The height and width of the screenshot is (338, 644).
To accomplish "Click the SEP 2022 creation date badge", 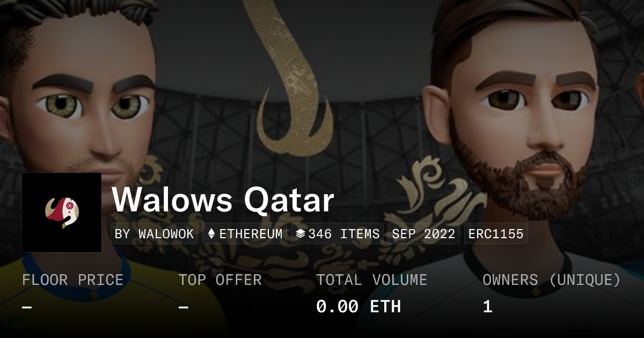I will tap(423, 234).
